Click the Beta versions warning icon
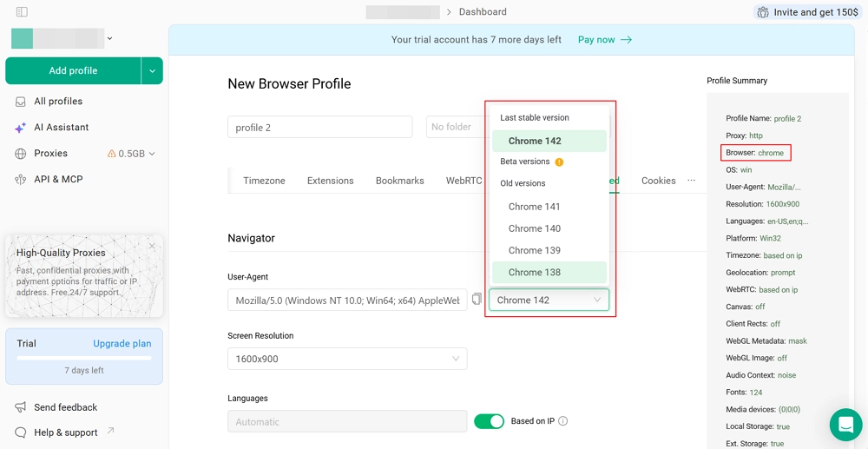868x449 pixels. click(x=559, y=162)
